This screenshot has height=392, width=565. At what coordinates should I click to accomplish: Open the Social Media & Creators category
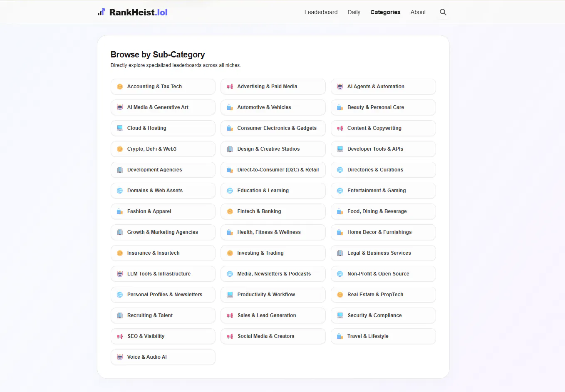coord(273,336)
